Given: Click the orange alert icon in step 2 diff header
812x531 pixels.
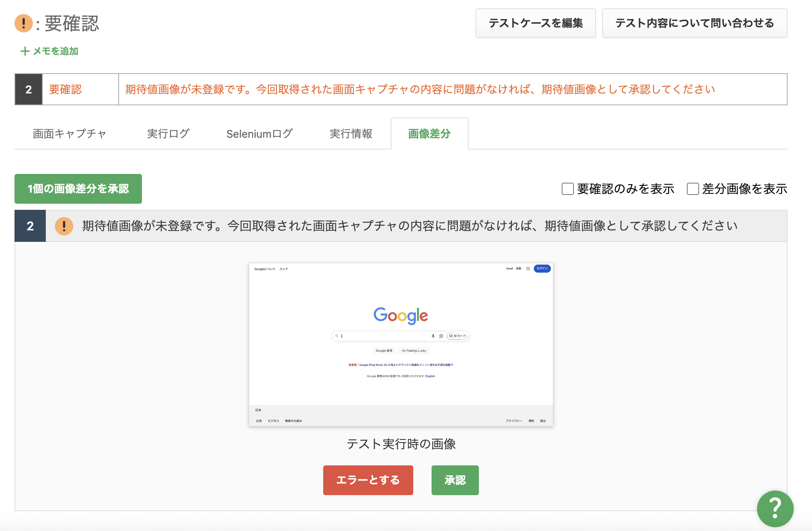Looking at the screenshot, I should pos(64,226).
